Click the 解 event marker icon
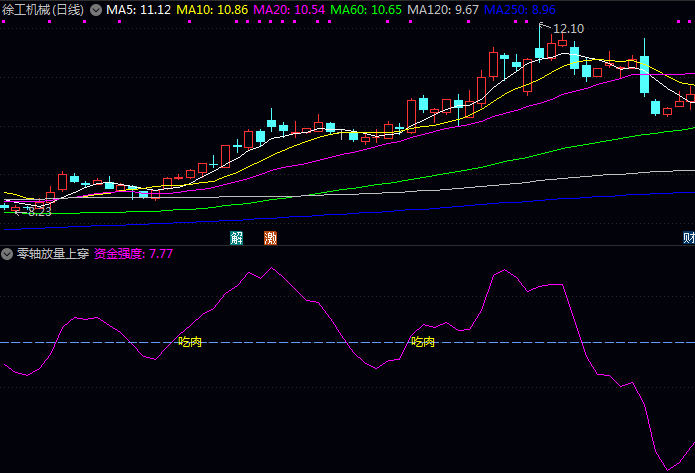Image resolution: width=695 pixels, height=473 pixels. coord(237,238)
